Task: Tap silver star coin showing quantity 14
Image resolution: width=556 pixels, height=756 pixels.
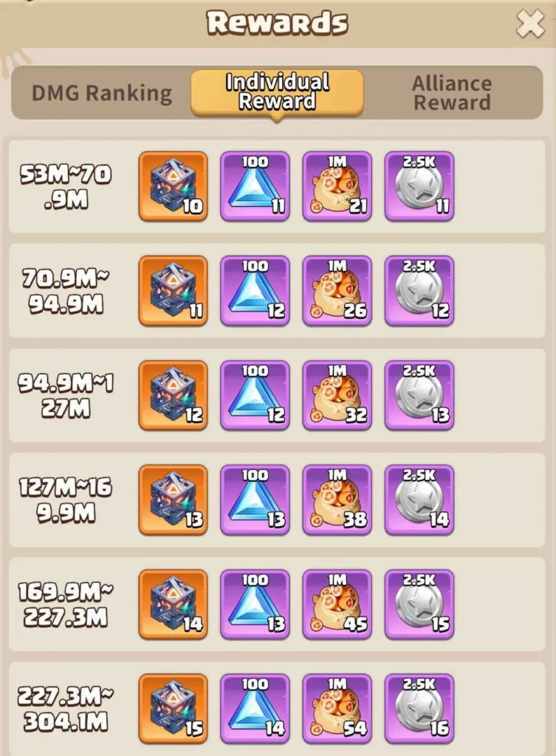Action: pos(419,500)
